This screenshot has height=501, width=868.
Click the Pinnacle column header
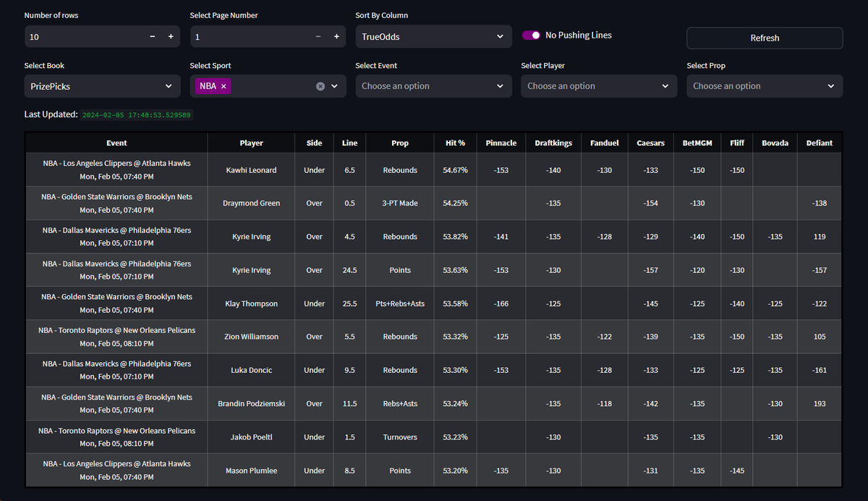click(x=501, y=143)
